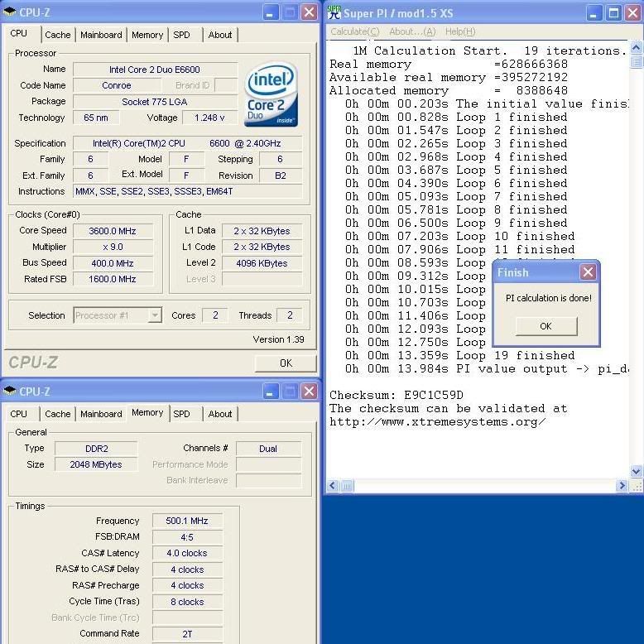Close the Super PI window

pyautogui.click(x=633, y=13)
